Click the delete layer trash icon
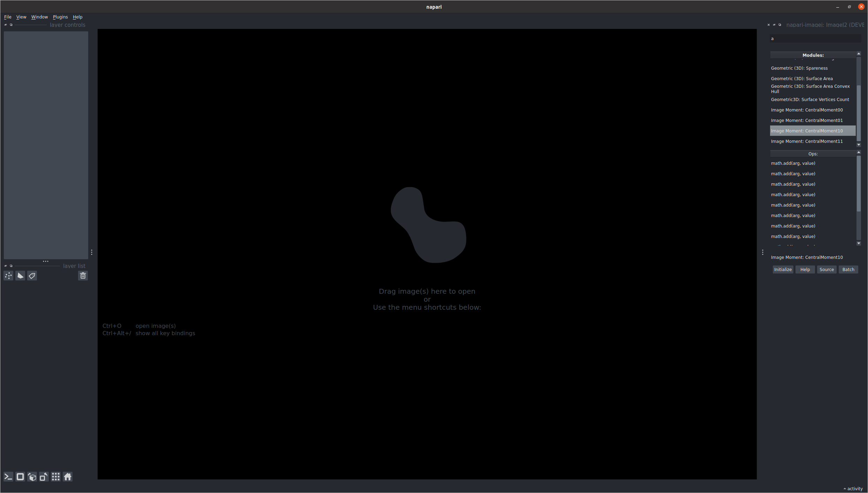This screenshot has height=493, width=868. (83, 275)
